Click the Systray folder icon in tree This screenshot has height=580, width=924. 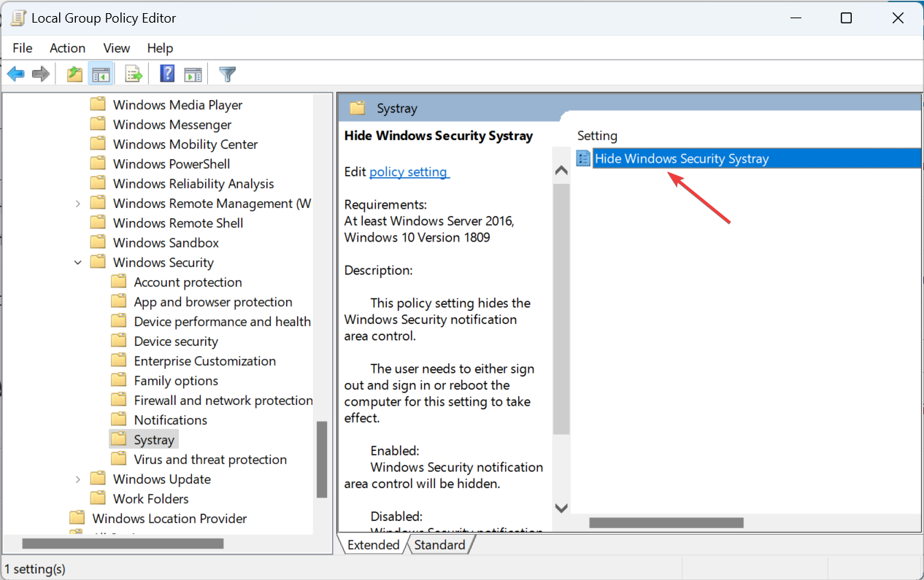[x=118, y=439]
